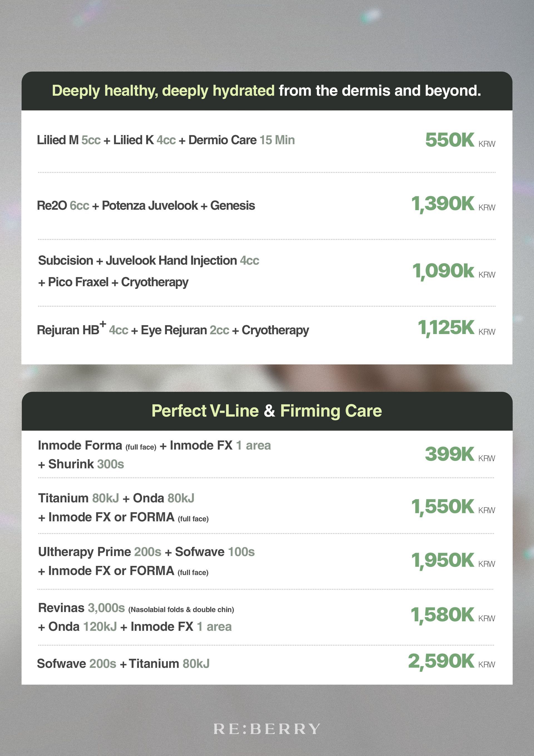Viewport: 534px width, 756px height.
Task: Choose the Ultherapy Prime 200s package
Action: (x=146, y=561)
